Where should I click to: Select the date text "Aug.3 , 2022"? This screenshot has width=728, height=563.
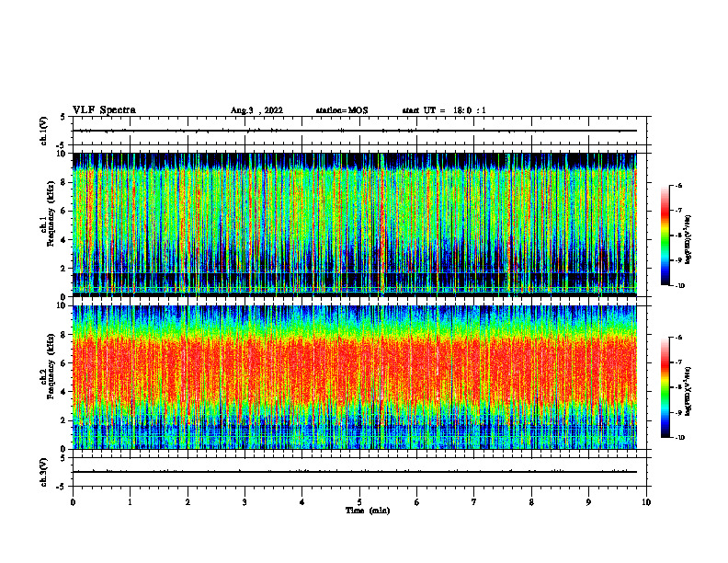pyautogui.click(x=256, y=110)
